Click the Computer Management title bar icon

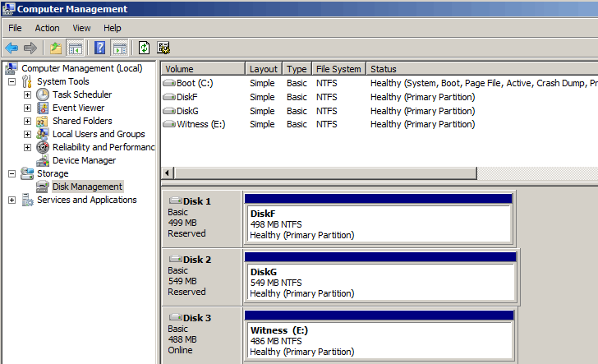pyautogui.click(x=8, y=9)
